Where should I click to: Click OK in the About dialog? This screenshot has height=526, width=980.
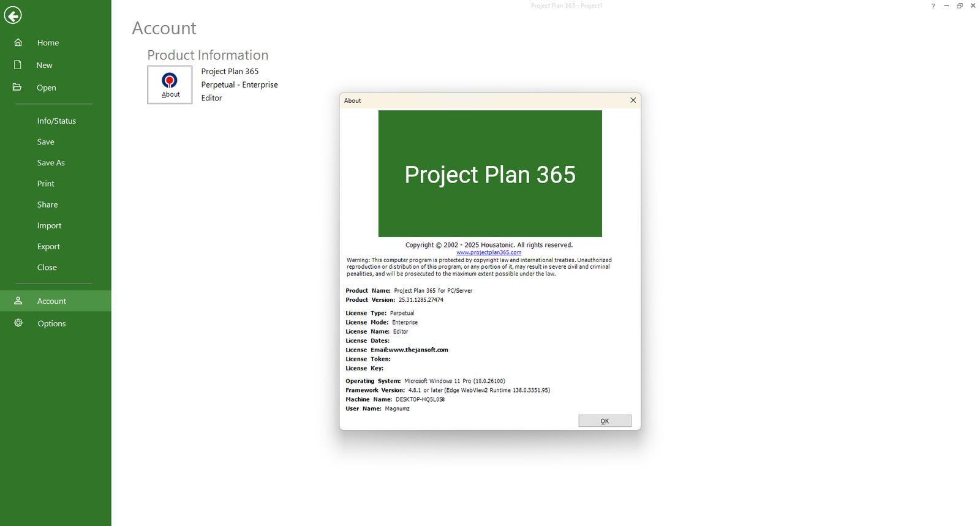pos(605,421)
